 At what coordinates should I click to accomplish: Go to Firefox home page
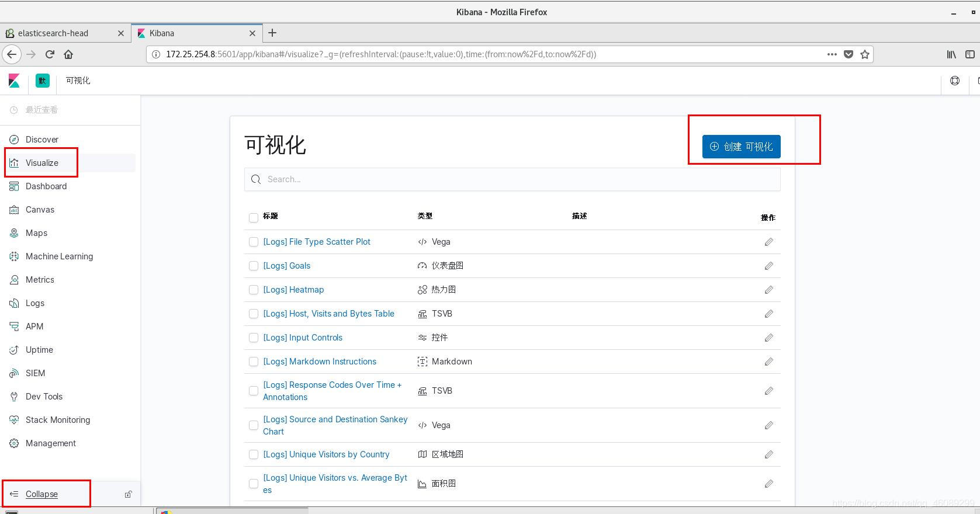pyautogui.click(x=68, y=54)
